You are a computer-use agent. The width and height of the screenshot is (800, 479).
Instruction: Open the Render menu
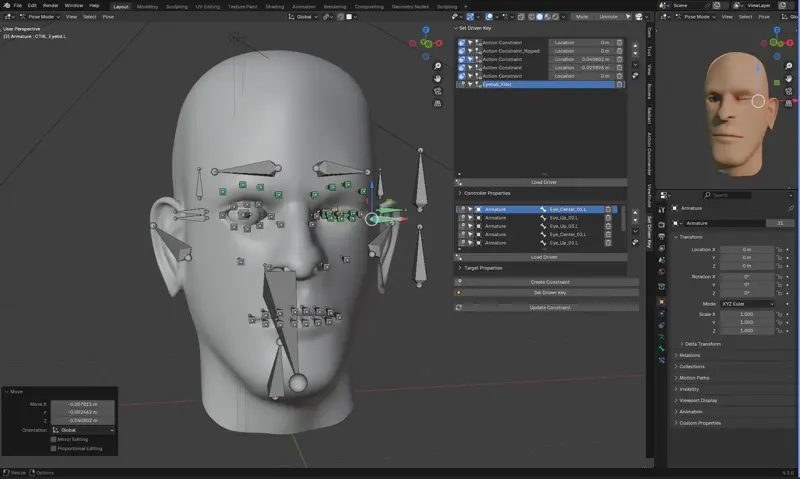tap(50, 5)
